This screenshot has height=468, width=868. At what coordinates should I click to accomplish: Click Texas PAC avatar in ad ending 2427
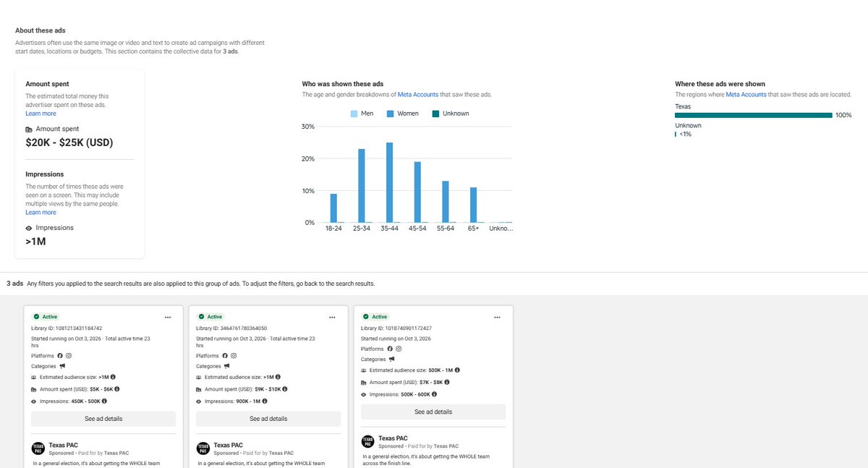pos(368,441)
